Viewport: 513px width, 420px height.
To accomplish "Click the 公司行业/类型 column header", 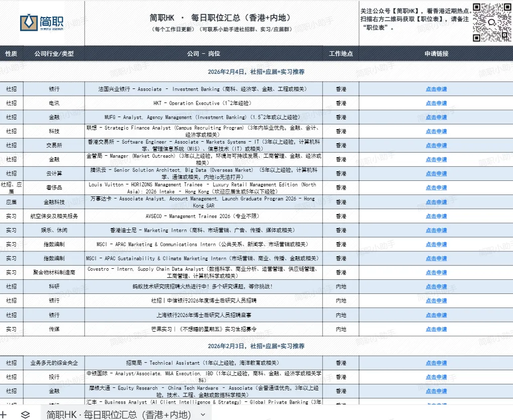I will (x=54, y=53).
